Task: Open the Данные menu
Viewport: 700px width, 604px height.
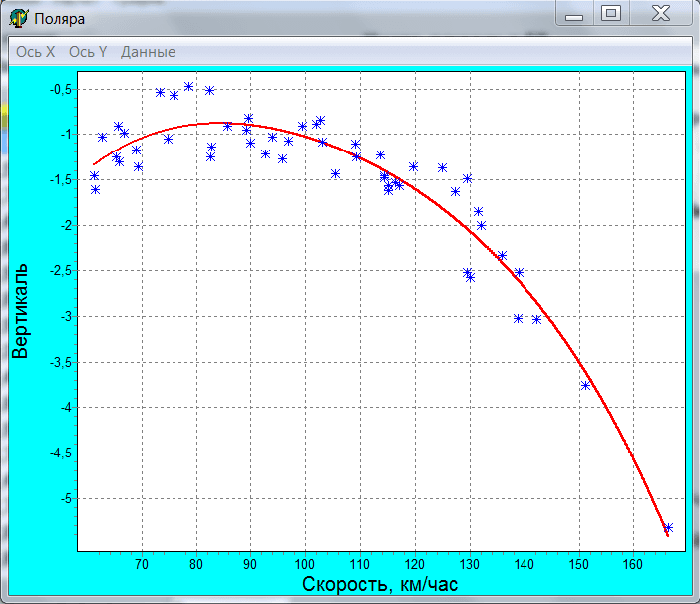Action: [x=148, y=52]
